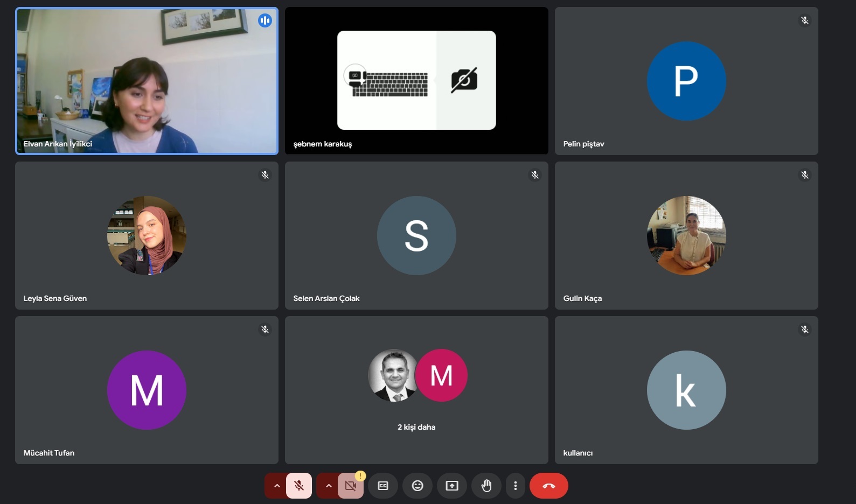Image resolution: width=856 pixels, height=504 pixels.
Task: Select şebnem karakuş camera-off tile
Action: (x=416, y=81)
